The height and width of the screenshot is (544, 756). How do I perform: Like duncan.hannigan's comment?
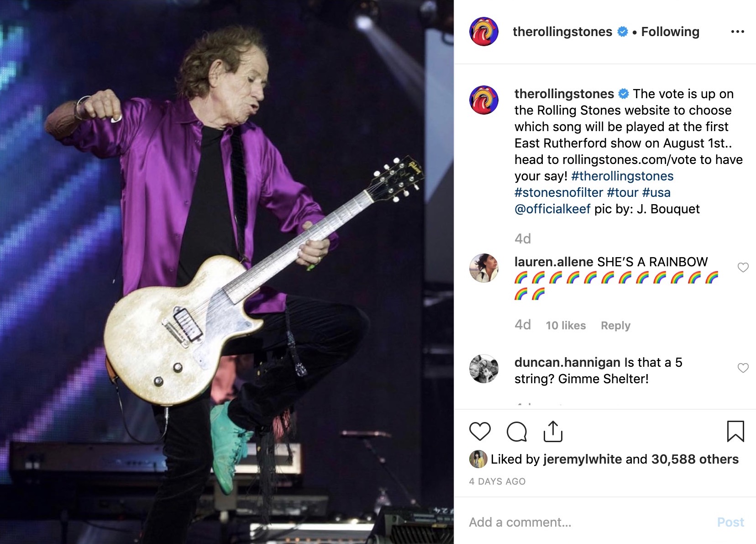click(x=743, y=368)
